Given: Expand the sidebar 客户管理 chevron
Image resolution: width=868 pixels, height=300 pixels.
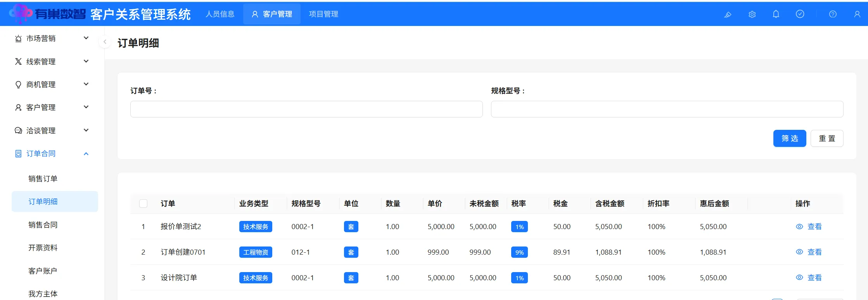Looking at the screenshot, I should pos(86,107).
